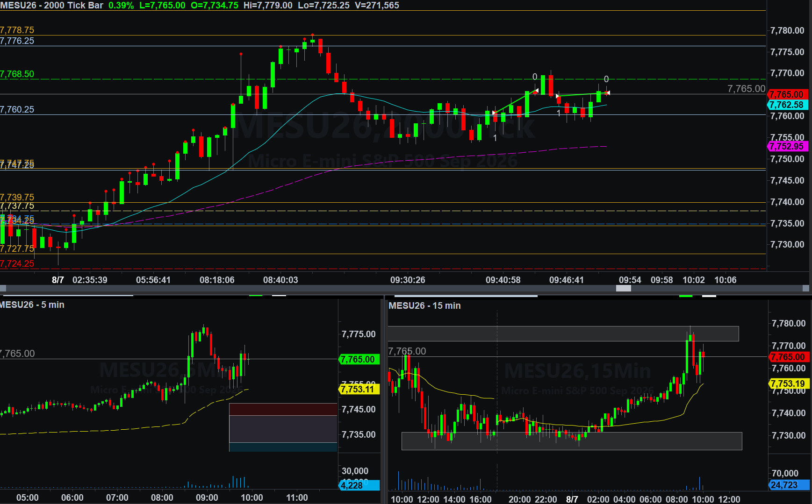Click the L=7,765.00 last price readout
This screenshot has width=812, height=504.
coord(162,5)
